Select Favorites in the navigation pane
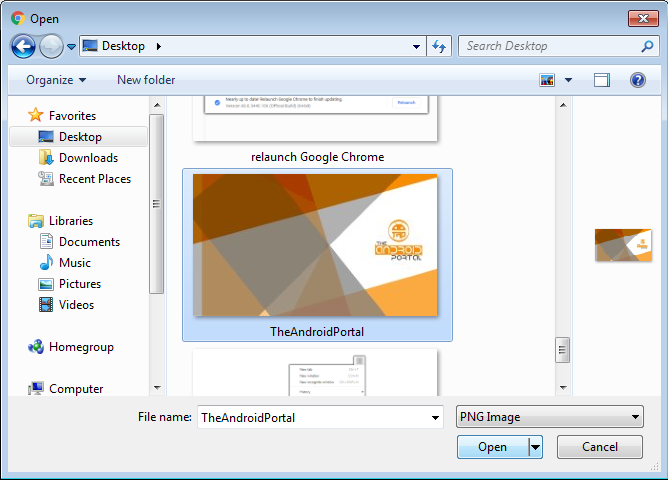The width and height of the screenshot is (668, 480). [72, 116]
